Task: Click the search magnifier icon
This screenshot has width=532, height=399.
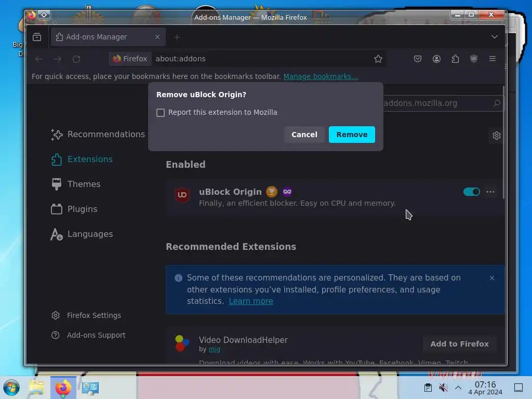Action: 497,103
